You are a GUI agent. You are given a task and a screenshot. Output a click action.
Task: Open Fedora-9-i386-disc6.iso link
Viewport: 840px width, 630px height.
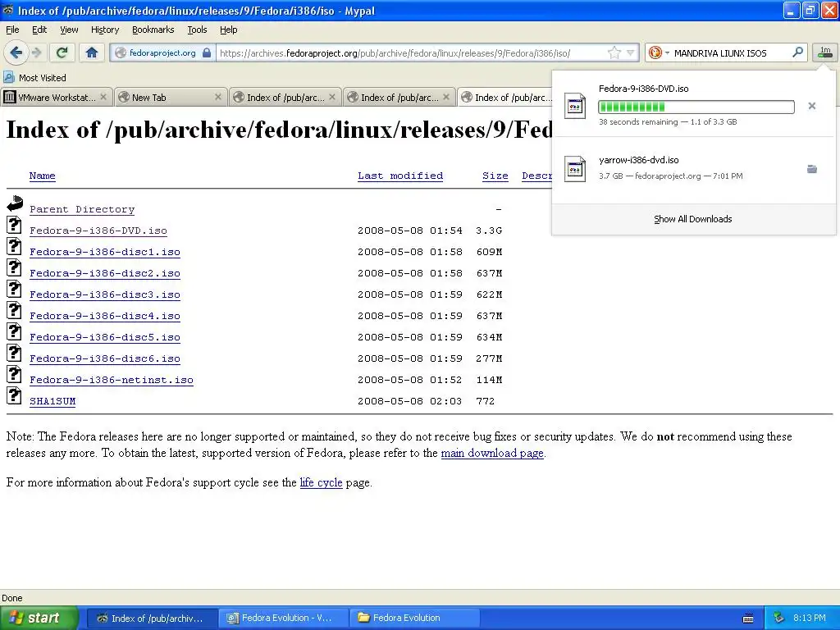(x=104, y=359)
